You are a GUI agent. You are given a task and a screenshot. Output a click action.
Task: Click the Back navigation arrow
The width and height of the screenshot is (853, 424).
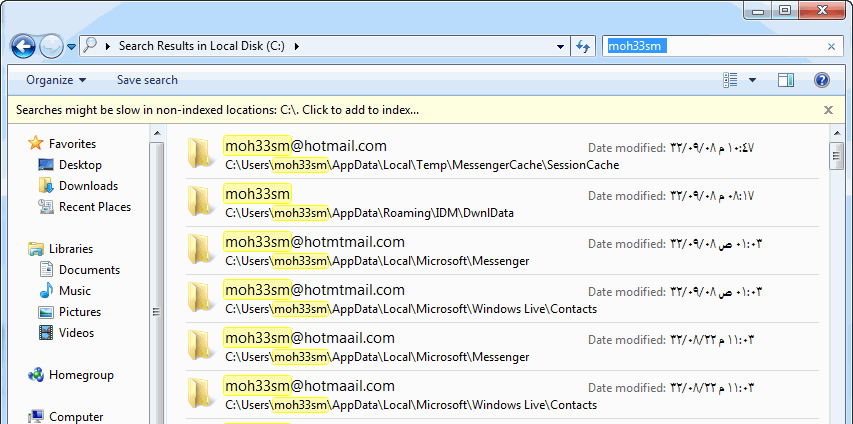pyautogui.click(x=23, y=47)
